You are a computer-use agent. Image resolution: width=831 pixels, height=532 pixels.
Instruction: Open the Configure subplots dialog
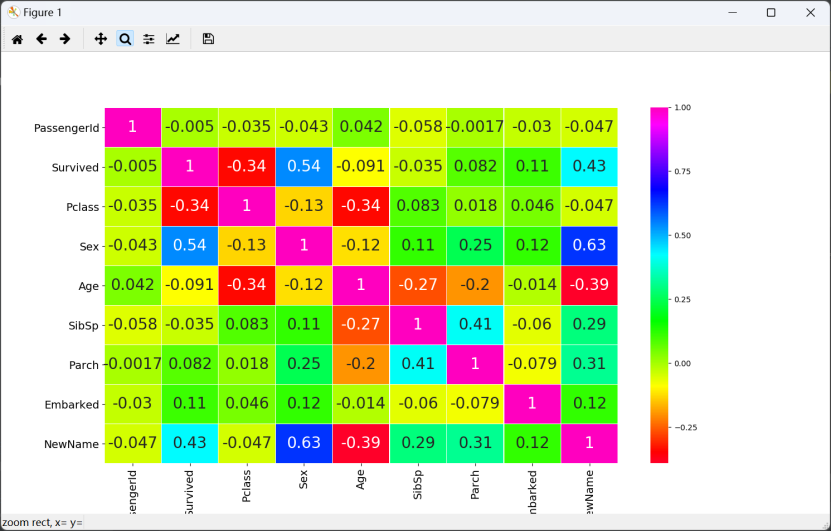tap(149, 39)
